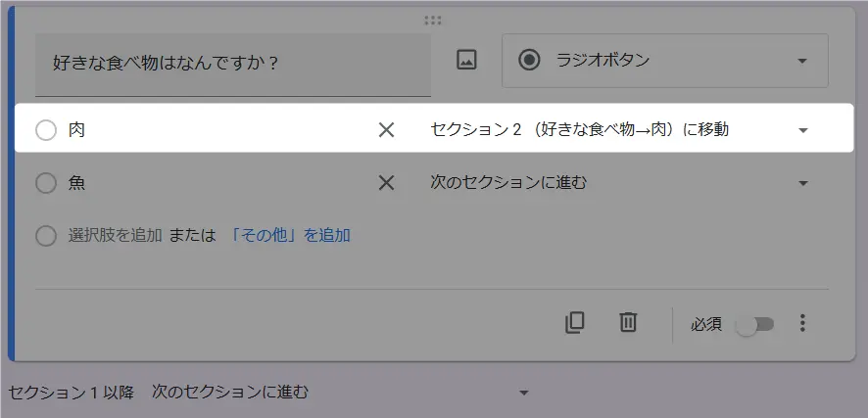Viewport: 868px width, 418px height.
Task: Add an image to the question
Action: pos(466,60)
